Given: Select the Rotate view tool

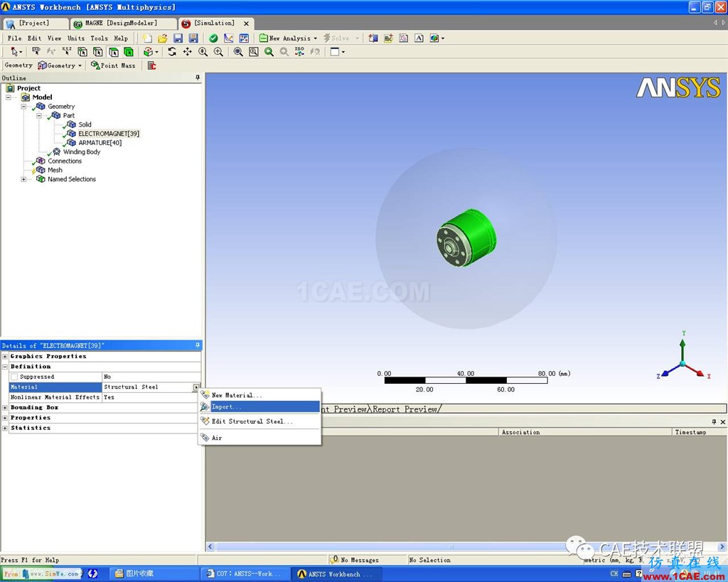Looking at the screenshot, I should [x=172, y=51].
